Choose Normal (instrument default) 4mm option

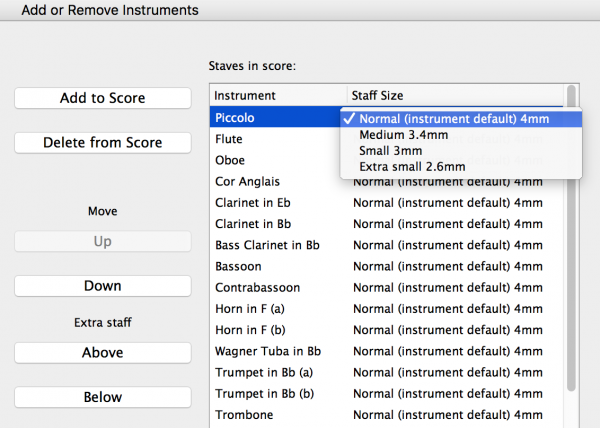461,119
